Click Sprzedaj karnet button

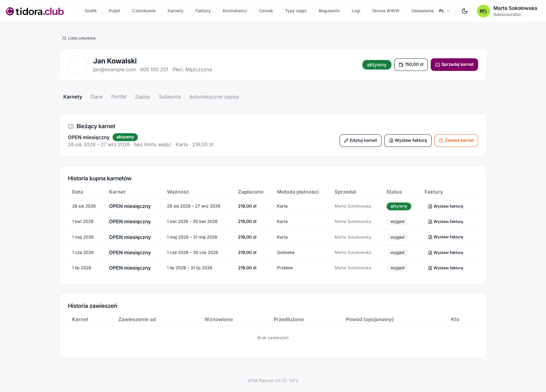coord(454,64)
